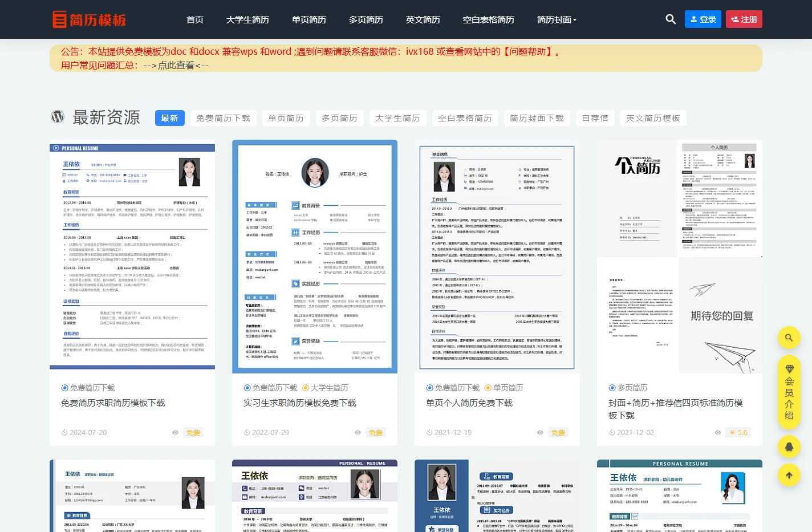This screenshot has width=812, height=532.
Task: Click the date 2021-12-19
Action: click(x=453, y=433)
